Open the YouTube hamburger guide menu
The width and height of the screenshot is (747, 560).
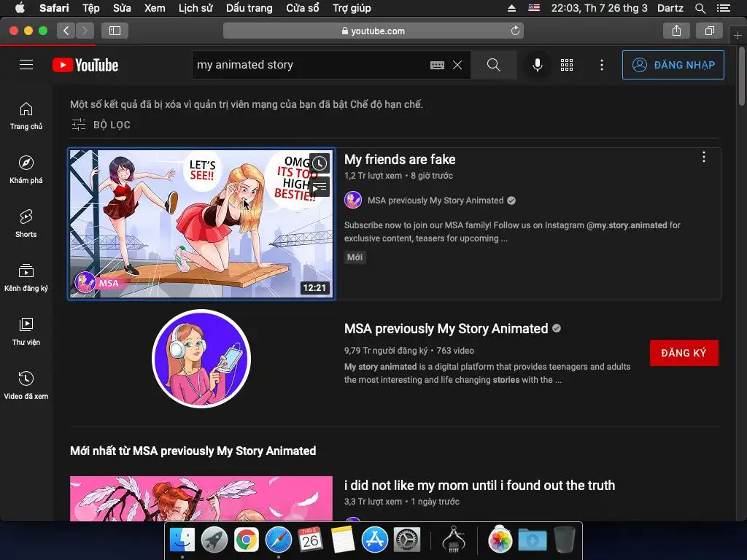tap(26, 65)
